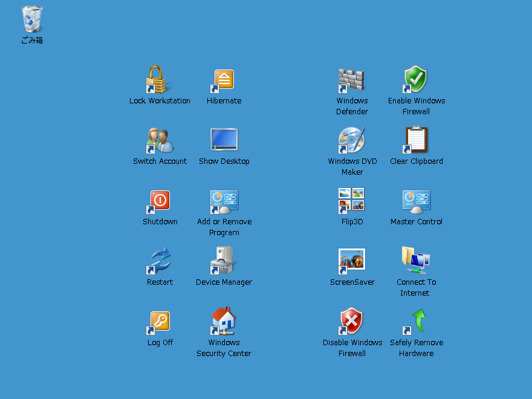The width and height of the screenshot is (532, 399).
Task: Click the "Show Desktop" label text
Action: click(x=224, y=161)
